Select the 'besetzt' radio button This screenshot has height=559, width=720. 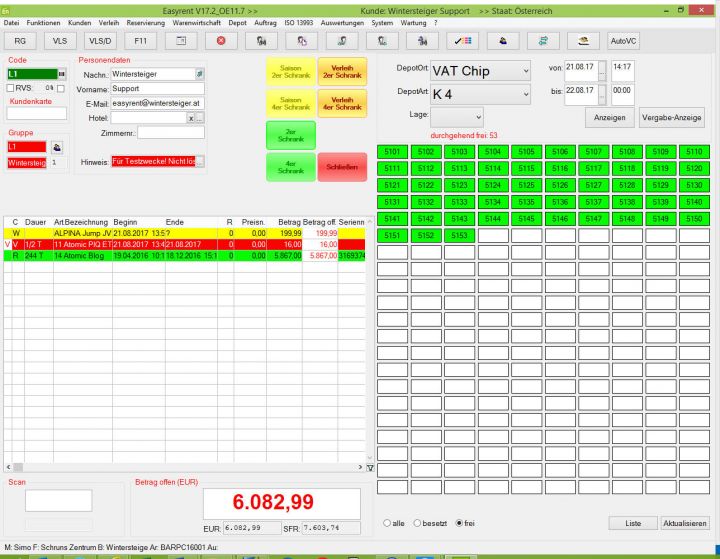coord(417,523)
